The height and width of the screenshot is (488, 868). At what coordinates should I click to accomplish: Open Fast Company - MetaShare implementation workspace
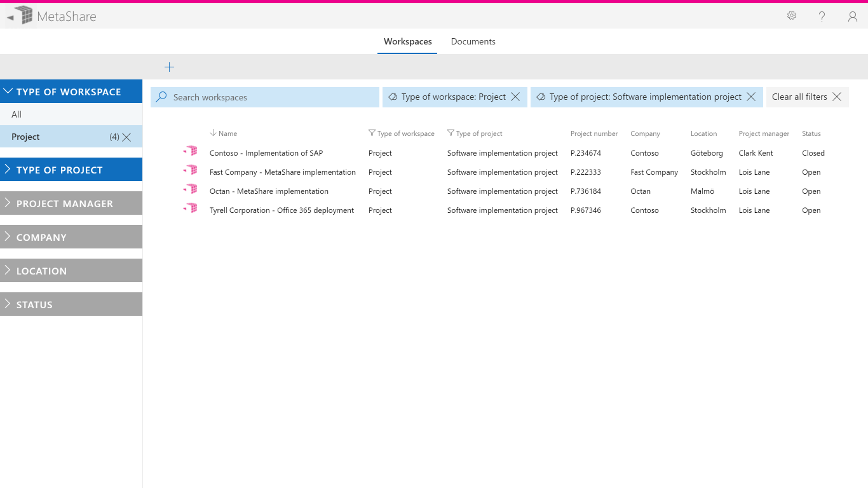(283, 172)
